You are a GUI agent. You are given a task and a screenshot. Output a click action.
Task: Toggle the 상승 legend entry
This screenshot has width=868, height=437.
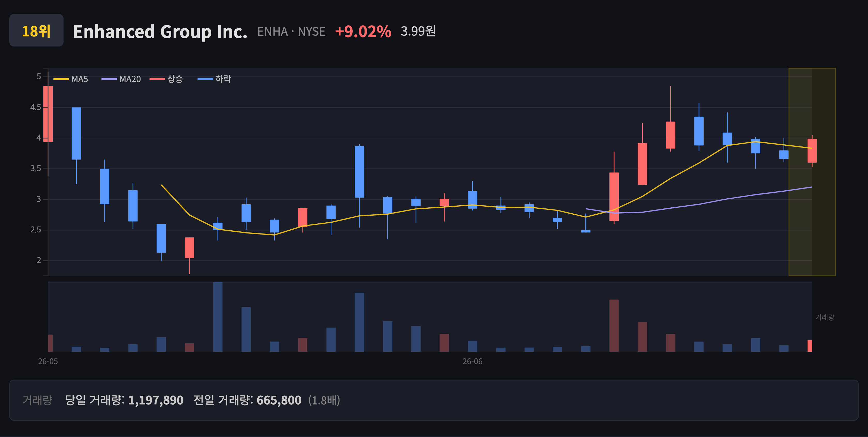coord(166,79)
